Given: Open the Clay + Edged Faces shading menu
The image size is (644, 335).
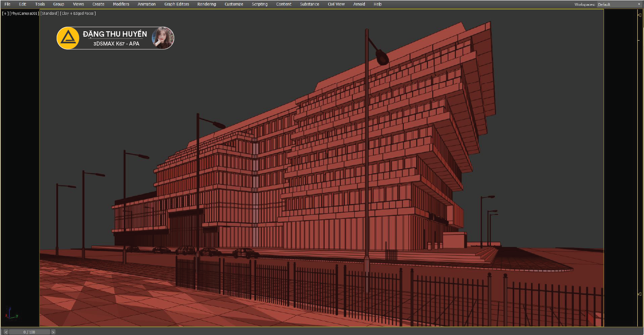Looking at the screenshot, I should tap(78, 13).
